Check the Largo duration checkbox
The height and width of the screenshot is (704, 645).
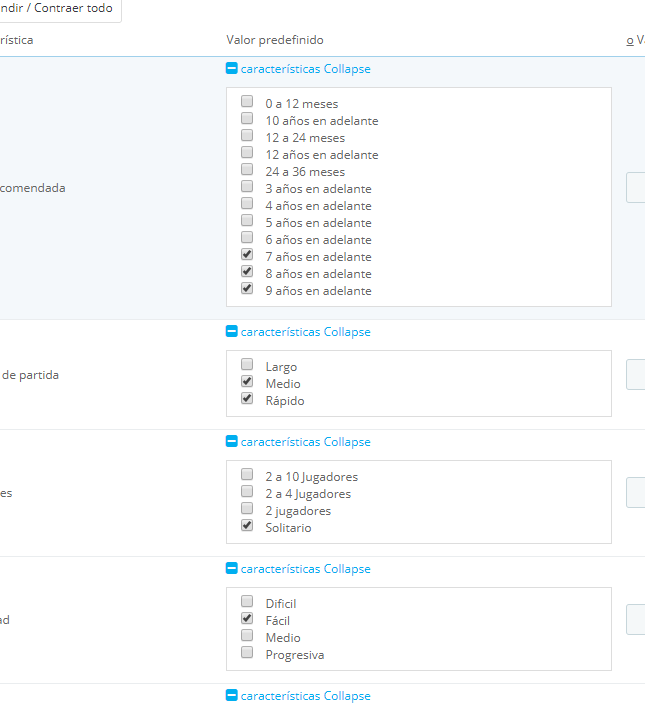(247, 364)
